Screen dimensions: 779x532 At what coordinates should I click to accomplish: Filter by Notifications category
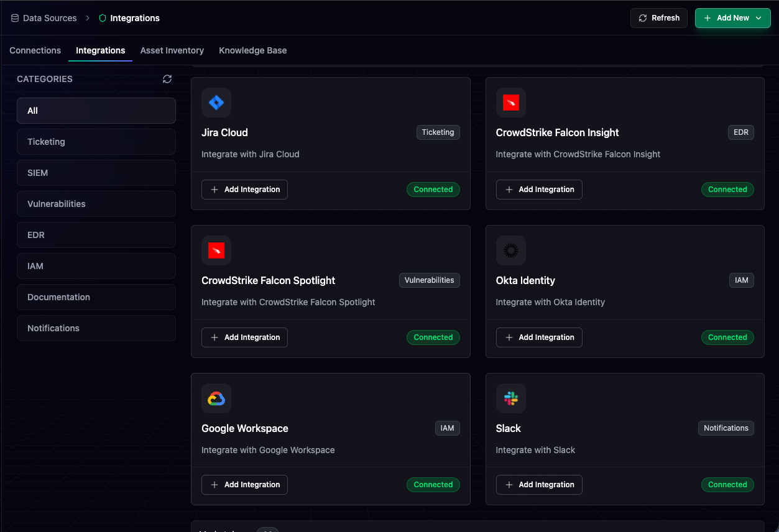(96, 328)
